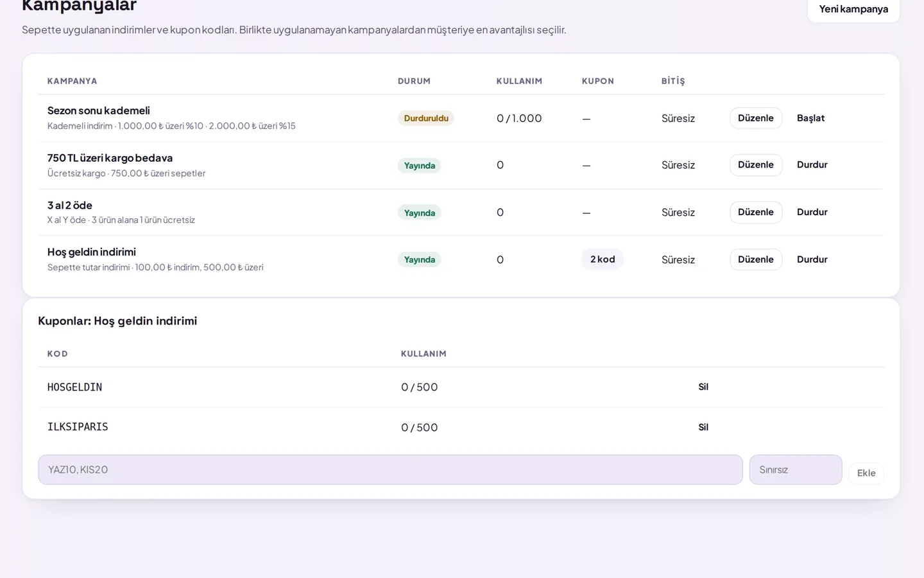This screenshot has height=578, width=924.
Task: Select the Hoş geldin indirimi campaign name
Action: [x=92, y=252]
